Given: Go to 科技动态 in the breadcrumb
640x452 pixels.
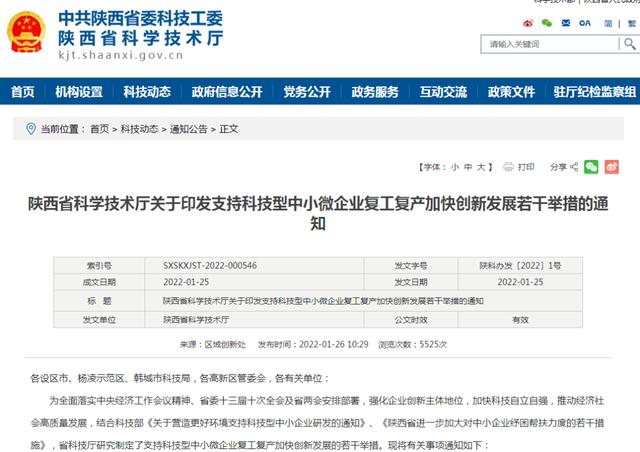Looking at the screenshot, I should pos(139,129).
